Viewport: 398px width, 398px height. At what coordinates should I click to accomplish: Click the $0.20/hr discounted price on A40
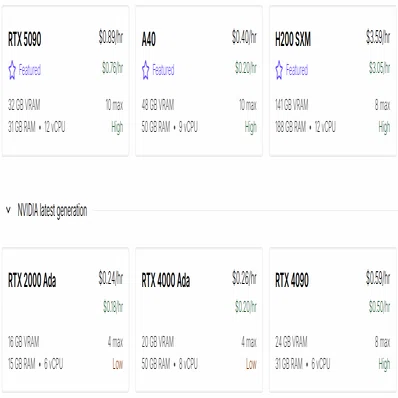tap(246, 68)
